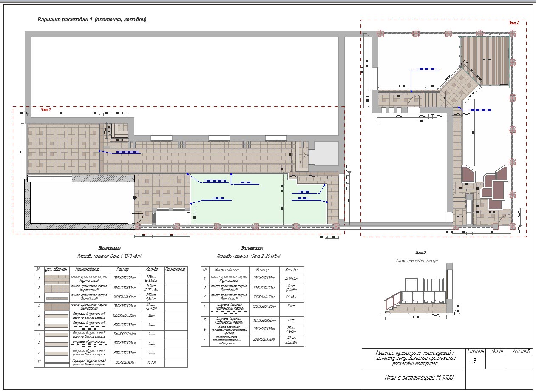Screen dimensions: 536x392
Task: Click quantity cell "21 шт 2,52кв.м"
Action: pos(292,340)
